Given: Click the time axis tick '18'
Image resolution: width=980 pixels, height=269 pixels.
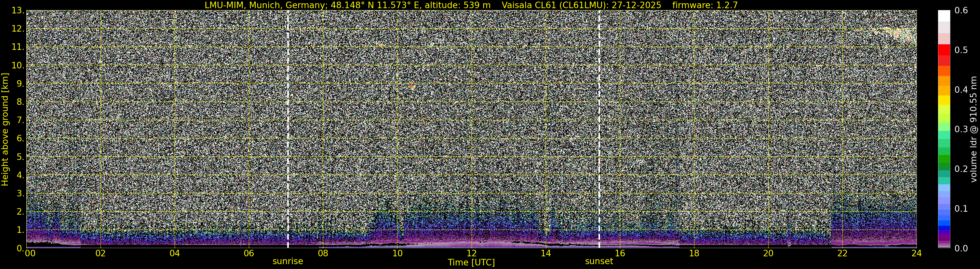Looking at the screenshot, I should point(694,254).
